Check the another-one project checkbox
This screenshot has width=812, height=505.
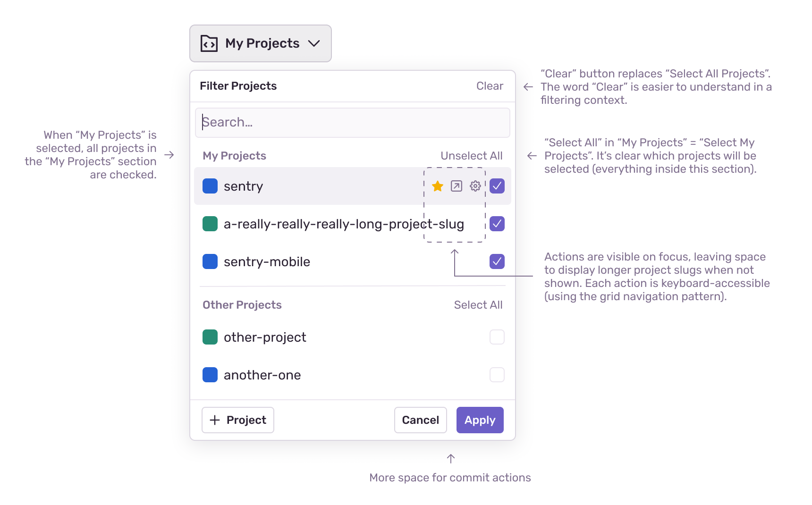497,374
